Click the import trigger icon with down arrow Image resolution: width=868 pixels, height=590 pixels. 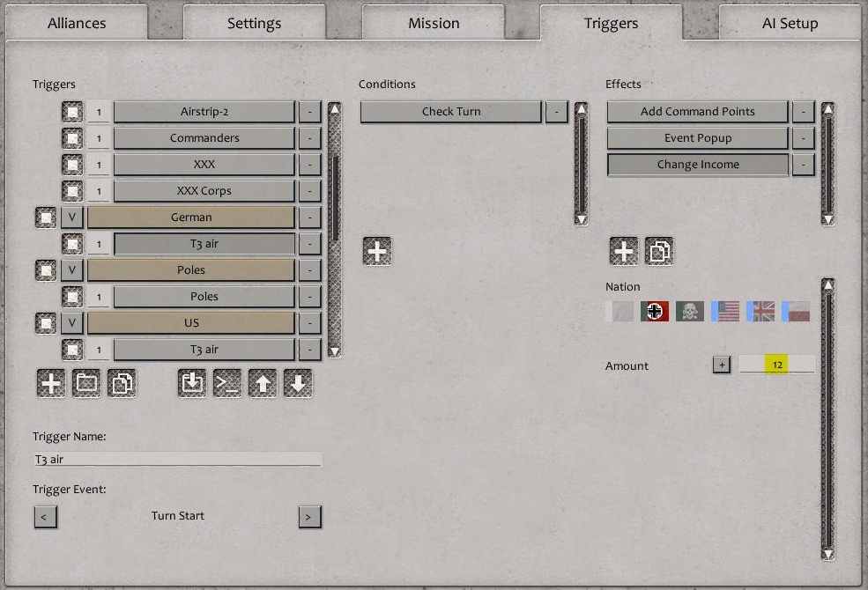[192, 383]
